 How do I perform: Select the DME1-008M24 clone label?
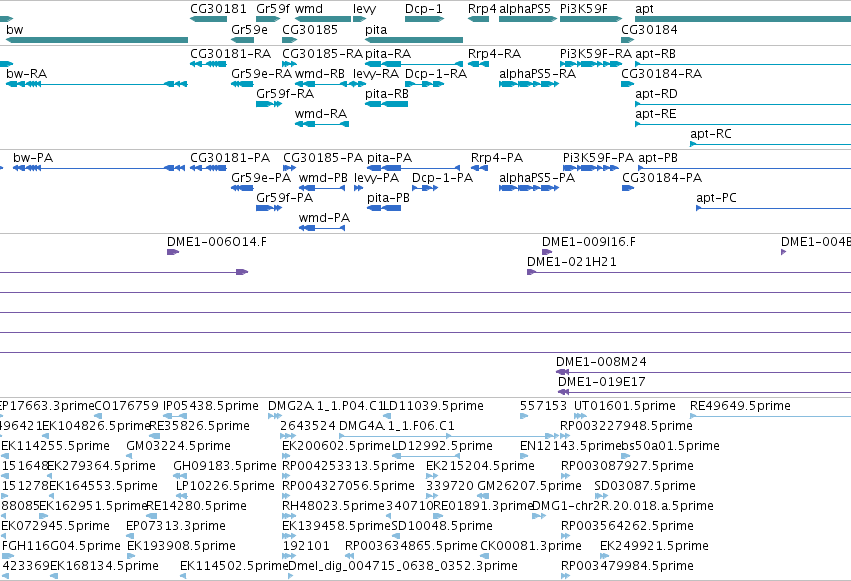601,361
